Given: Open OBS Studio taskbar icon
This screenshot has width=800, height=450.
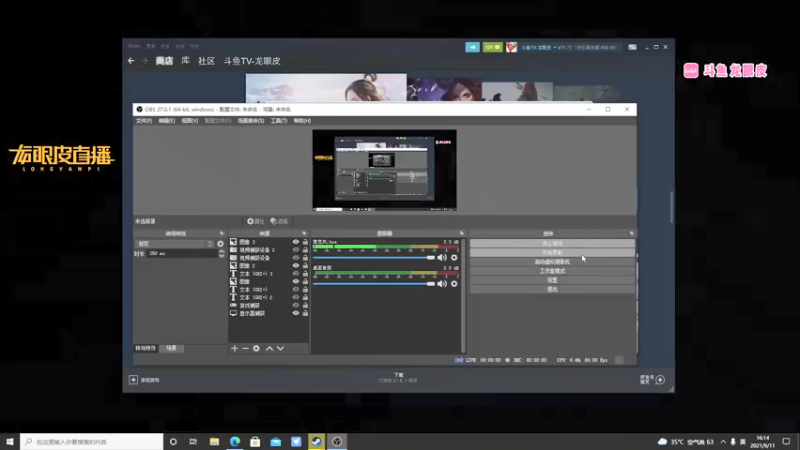Looking at the screenshot, I should tap(337, 441).
